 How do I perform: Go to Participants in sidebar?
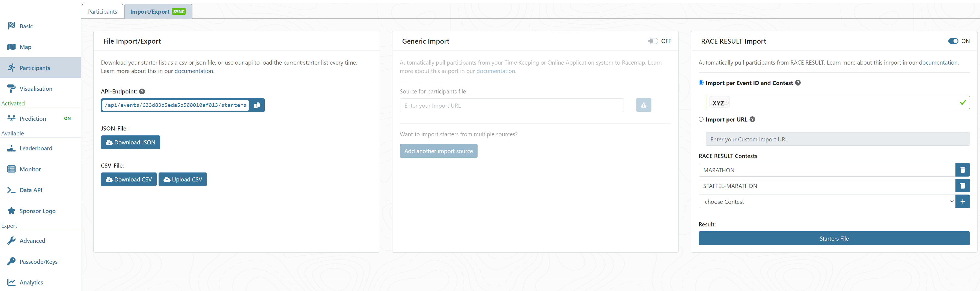[40, 68]
